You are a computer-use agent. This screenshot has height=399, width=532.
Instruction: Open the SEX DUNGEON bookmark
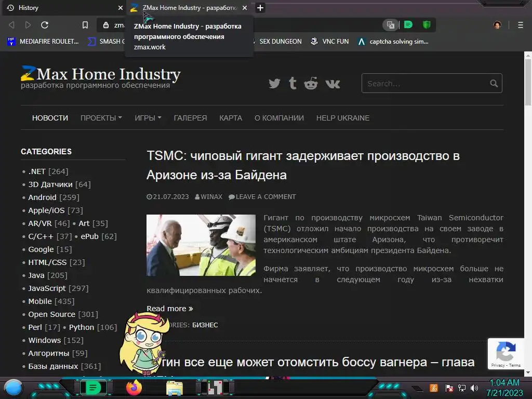tap(280, 42)
